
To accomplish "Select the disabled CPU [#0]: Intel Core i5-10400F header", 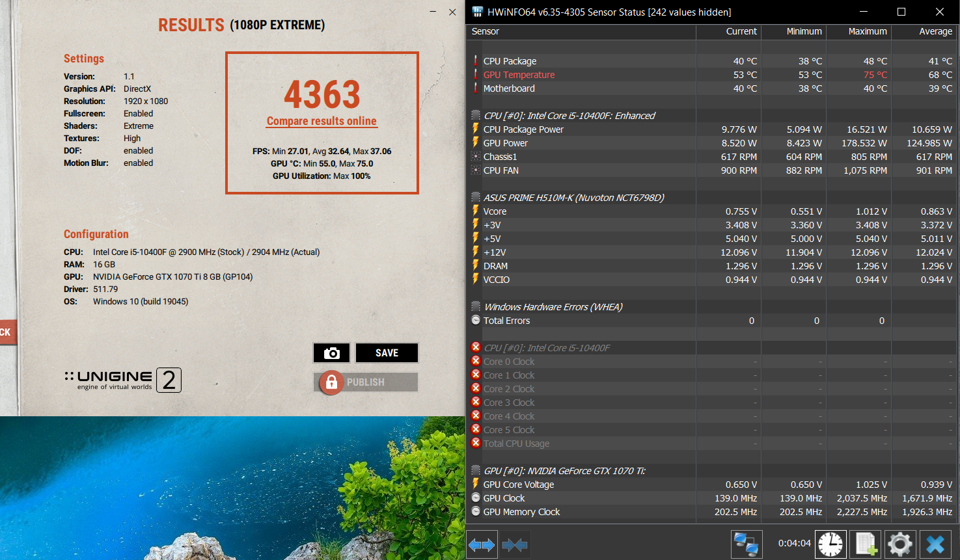I will [x=547, y=348].
